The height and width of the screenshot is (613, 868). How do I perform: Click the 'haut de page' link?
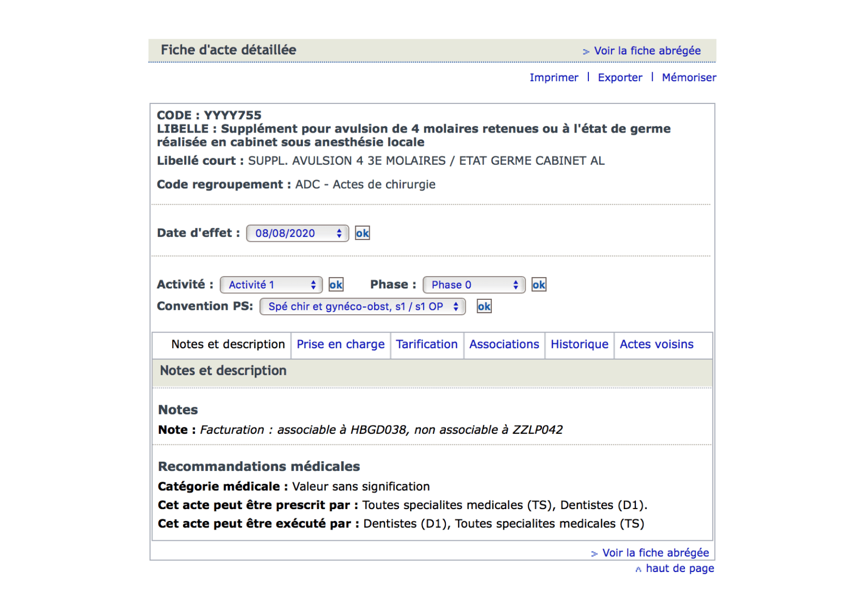[x=679, y=568]
